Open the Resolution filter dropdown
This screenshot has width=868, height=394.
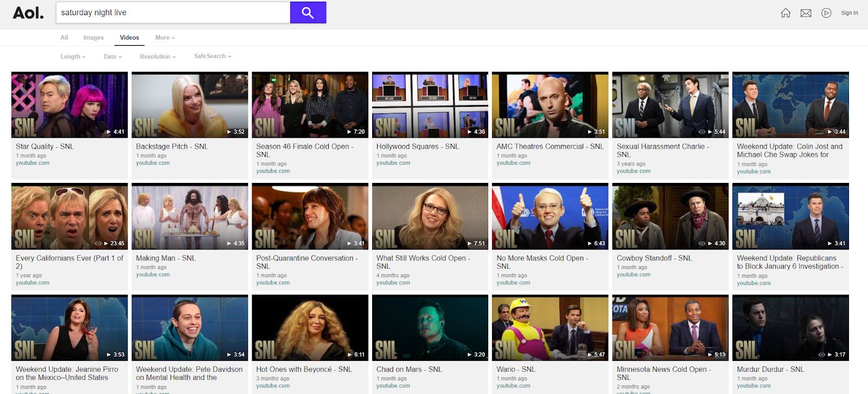point(157,56)
